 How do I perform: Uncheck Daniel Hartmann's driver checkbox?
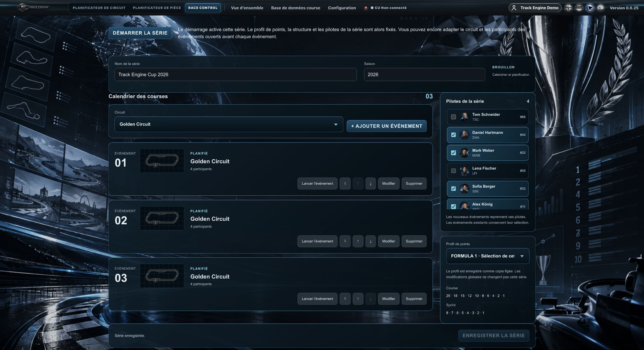453,135
